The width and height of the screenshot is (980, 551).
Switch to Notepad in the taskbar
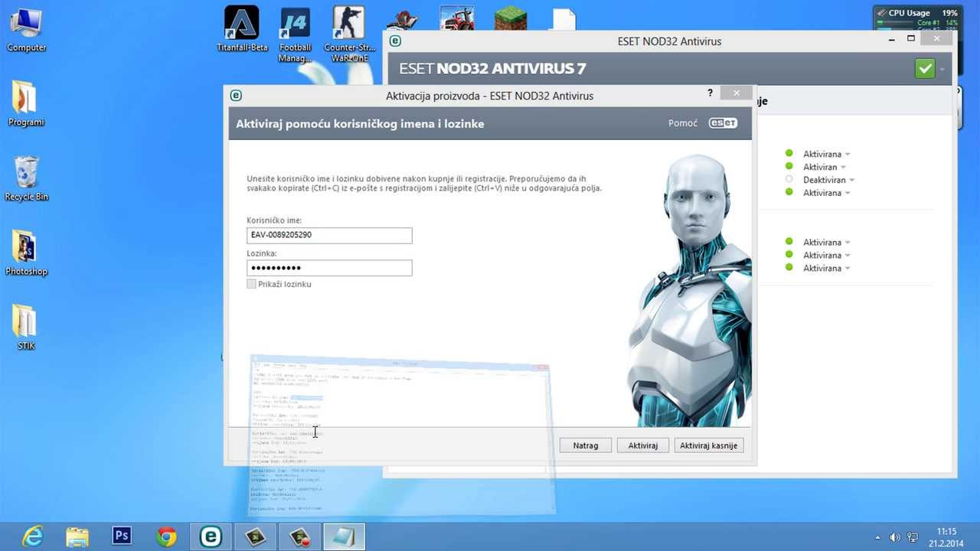[x=344, y=536]
